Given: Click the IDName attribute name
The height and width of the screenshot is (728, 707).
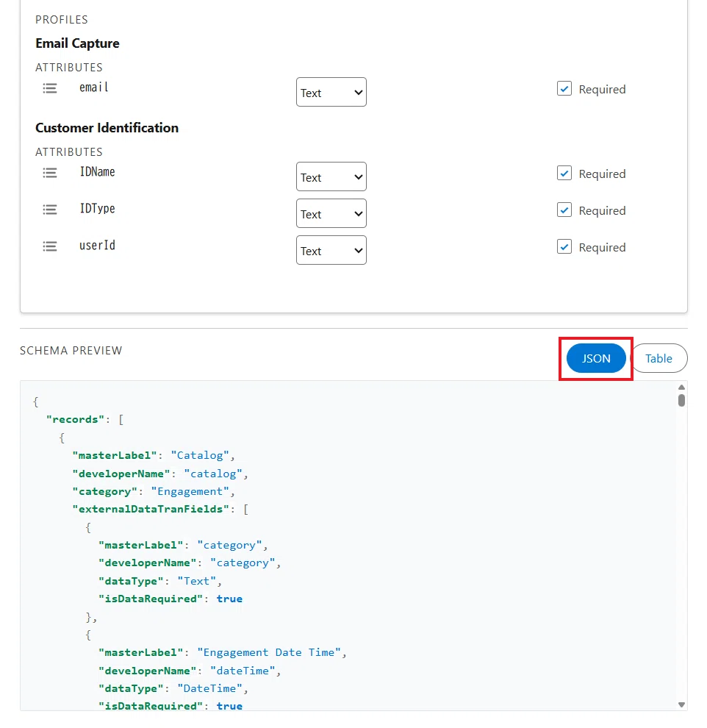Looking at the screenshot, I should click(x=98, y=172).
